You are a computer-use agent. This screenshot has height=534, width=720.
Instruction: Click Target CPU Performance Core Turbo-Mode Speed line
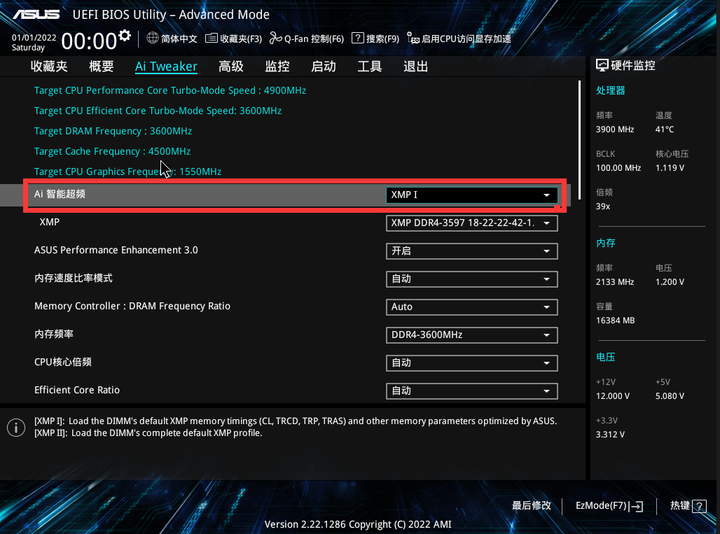170,90
